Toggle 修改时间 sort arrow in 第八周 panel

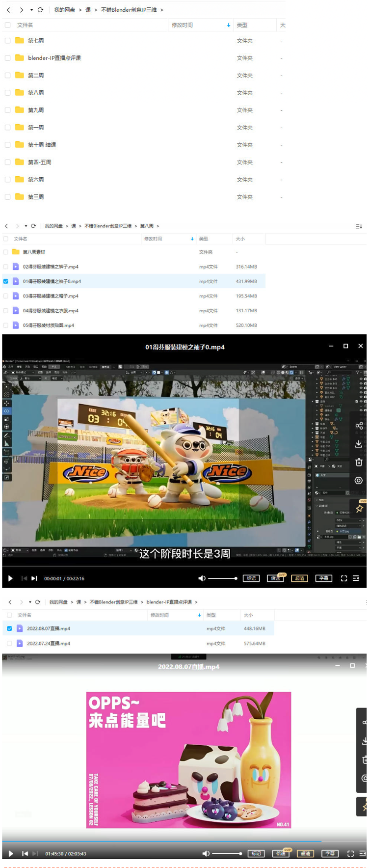click(192, 239)
